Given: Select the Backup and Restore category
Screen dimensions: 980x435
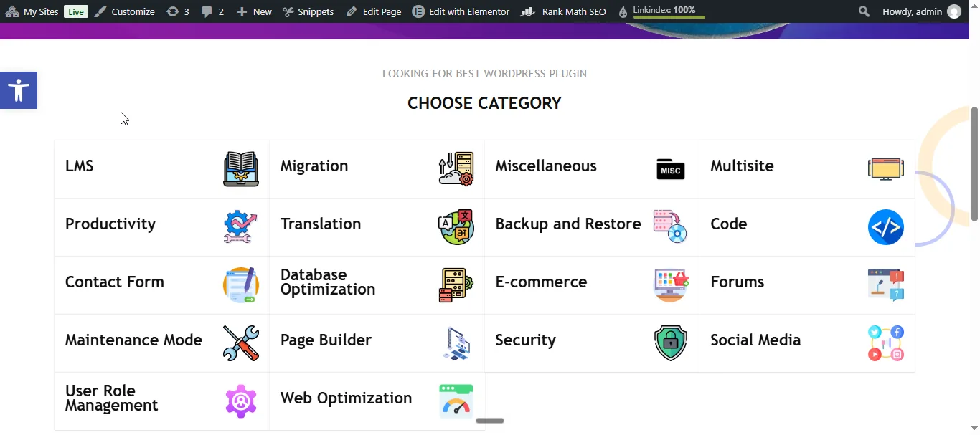Looking at the screenshot, I should pos(568,224).
